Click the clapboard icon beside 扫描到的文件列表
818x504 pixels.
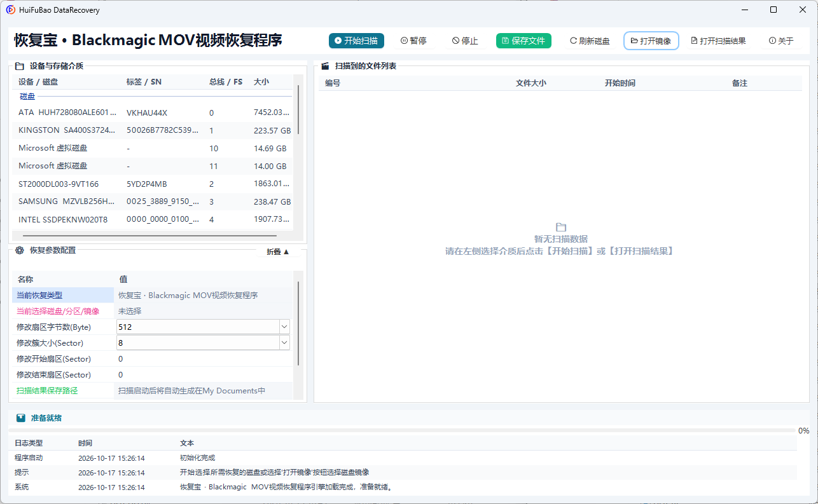tap(325, 65)
